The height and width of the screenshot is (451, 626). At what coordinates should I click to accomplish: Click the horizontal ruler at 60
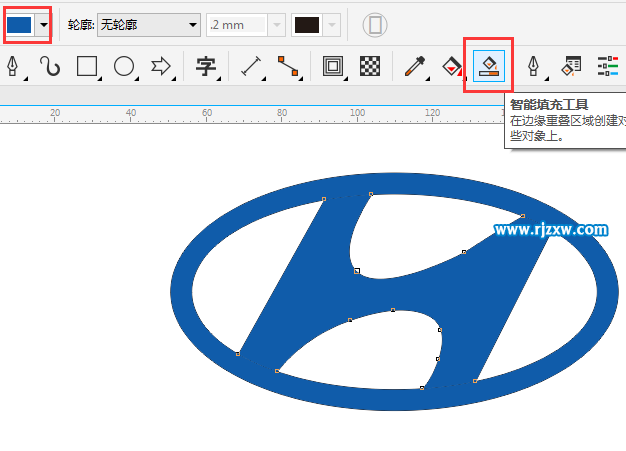[x=206, y=113]
